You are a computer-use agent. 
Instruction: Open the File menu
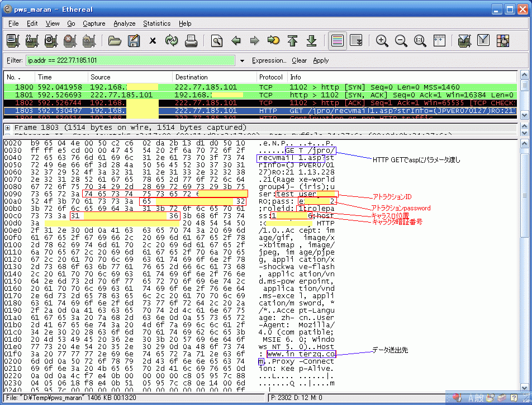coord(13,23)
